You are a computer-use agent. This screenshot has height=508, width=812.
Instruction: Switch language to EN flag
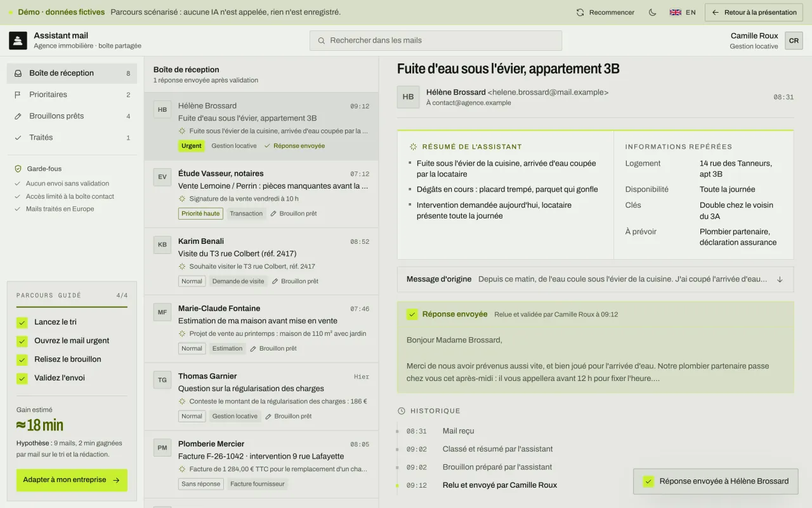[676, 12]
